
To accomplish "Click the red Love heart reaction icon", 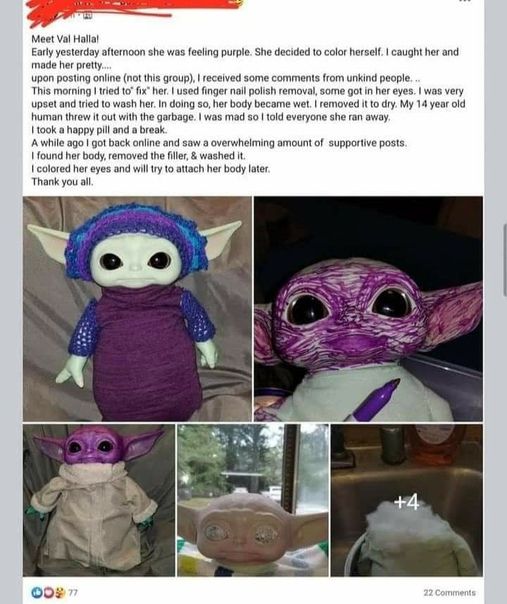I will 49,592.
